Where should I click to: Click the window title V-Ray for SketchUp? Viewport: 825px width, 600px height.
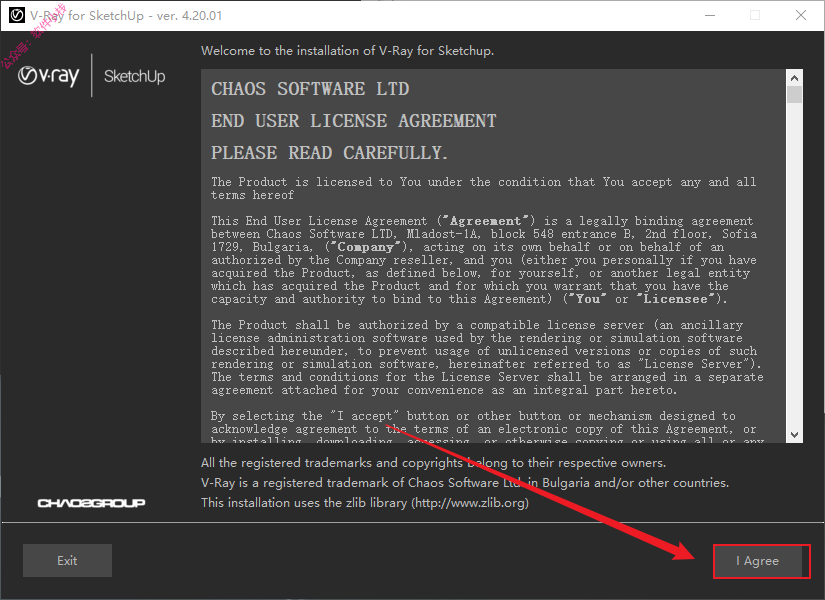126,16
